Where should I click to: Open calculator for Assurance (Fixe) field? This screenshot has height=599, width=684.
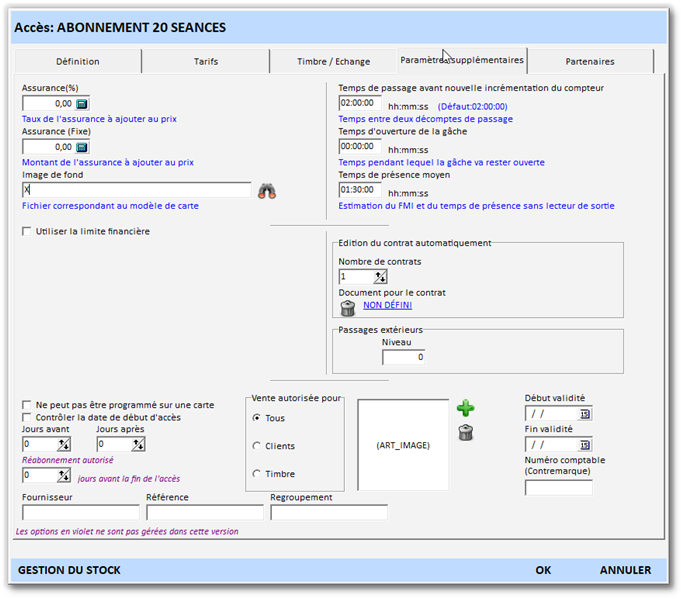click(x=82, y=147)
